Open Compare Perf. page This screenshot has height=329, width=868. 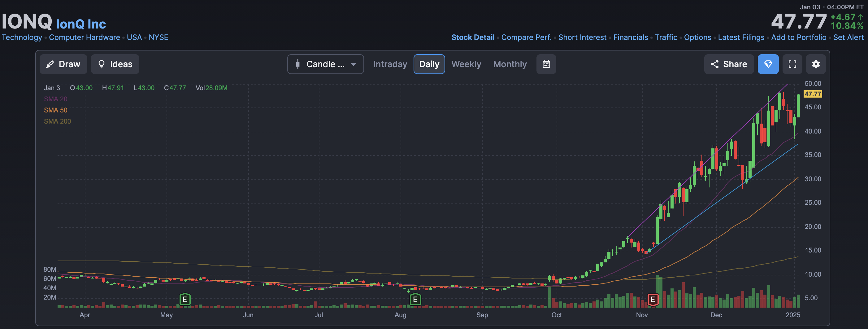(x=526, y=37)
